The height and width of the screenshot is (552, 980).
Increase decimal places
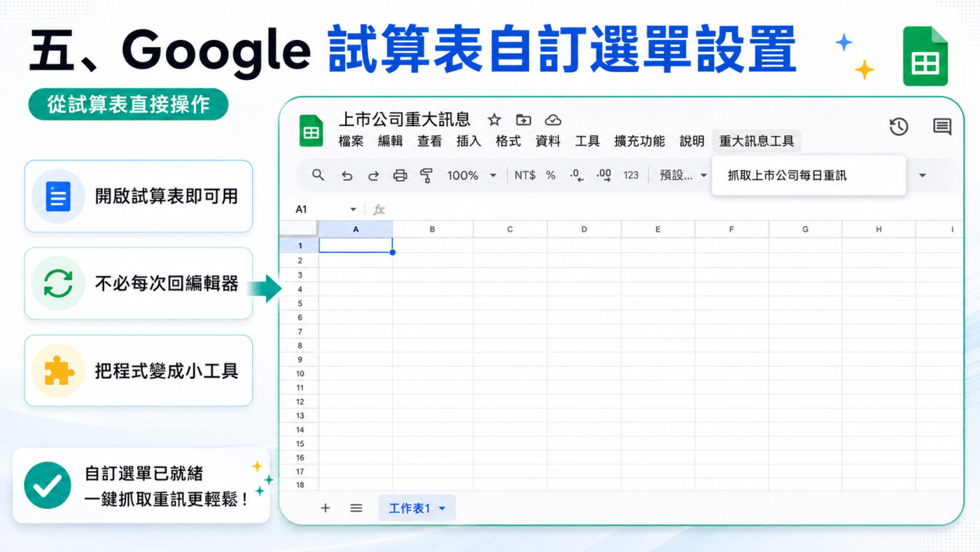[x=603, y=175]
